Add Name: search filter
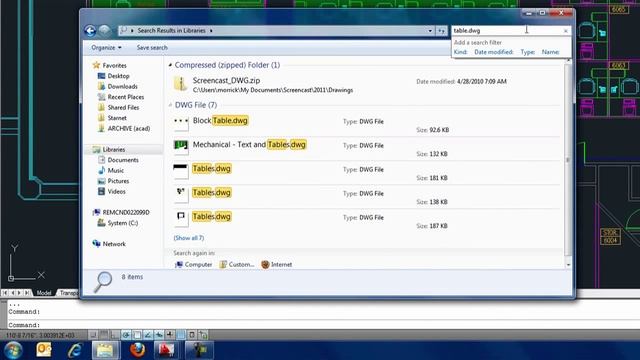The width and height of the screenshot is (640, 360). point(550,52)
